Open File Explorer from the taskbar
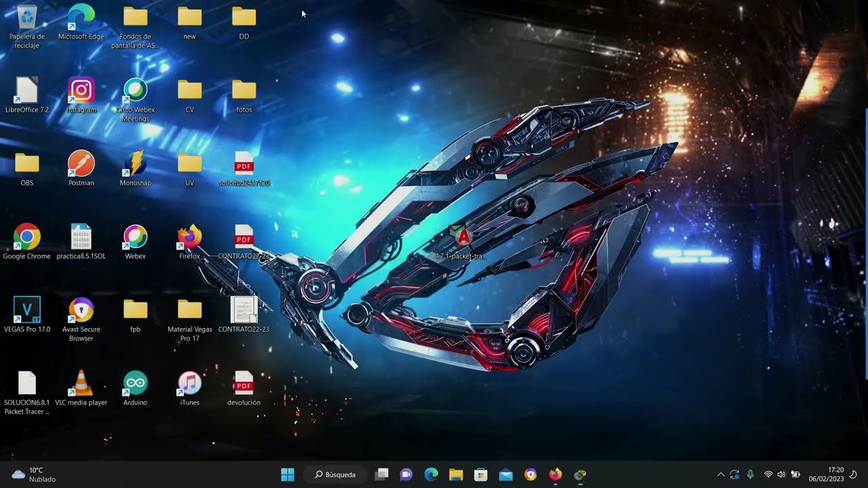The width and height of the screenshot is (868, 488). point(456,474)
